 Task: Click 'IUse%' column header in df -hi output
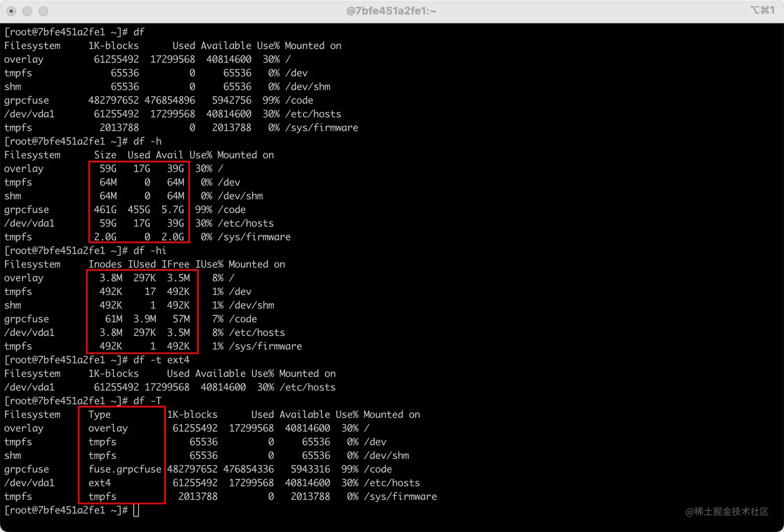209,264
